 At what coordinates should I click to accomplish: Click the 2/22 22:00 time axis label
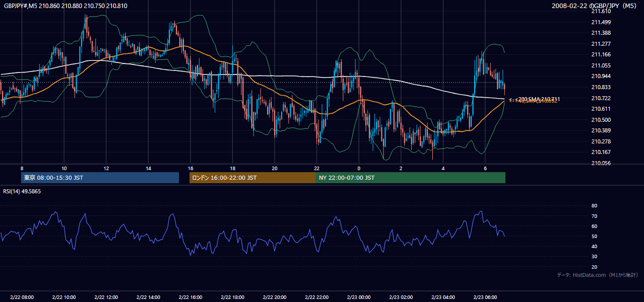pos(317,297)
